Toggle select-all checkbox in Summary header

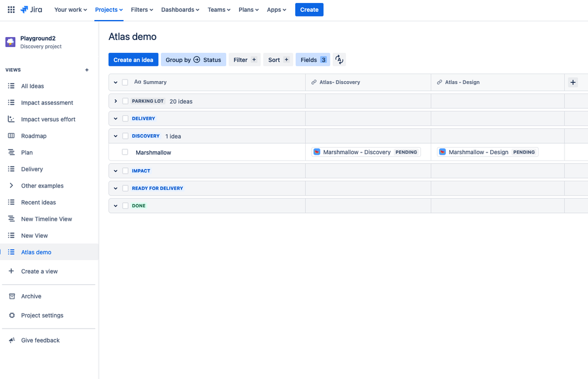tap(125, 82)
